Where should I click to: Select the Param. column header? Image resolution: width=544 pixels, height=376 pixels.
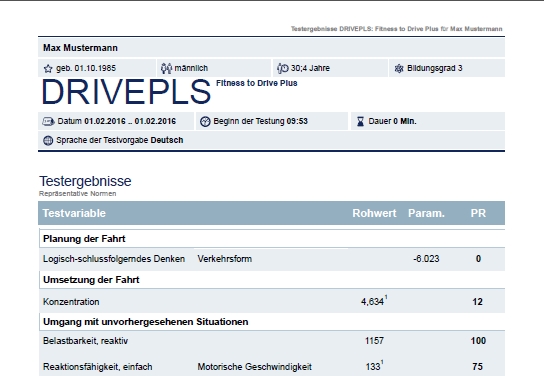[x=426, y=213]
